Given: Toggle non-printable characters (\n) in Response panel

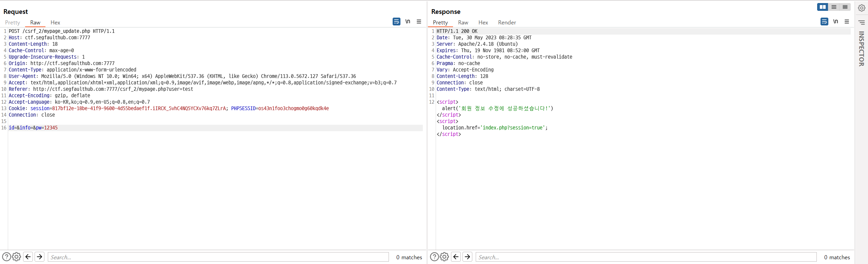Looking at the screenshot, I should pos(835,22).
